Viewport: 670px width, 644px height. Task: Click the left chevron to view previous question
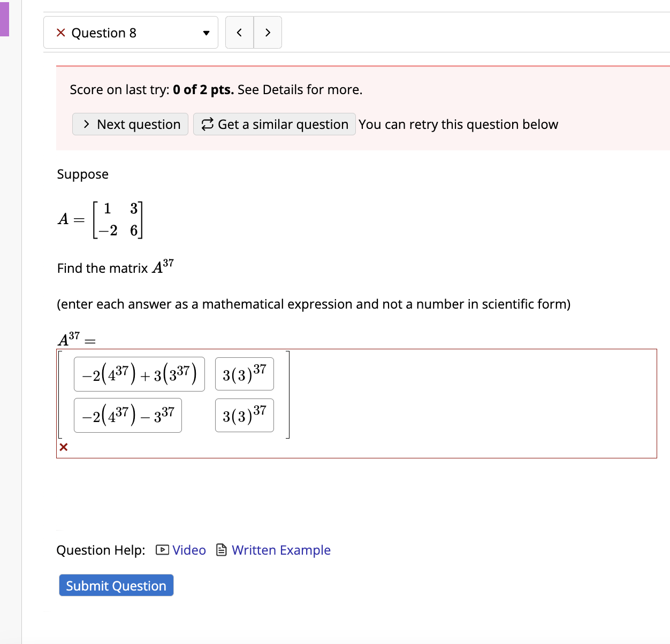239,32
